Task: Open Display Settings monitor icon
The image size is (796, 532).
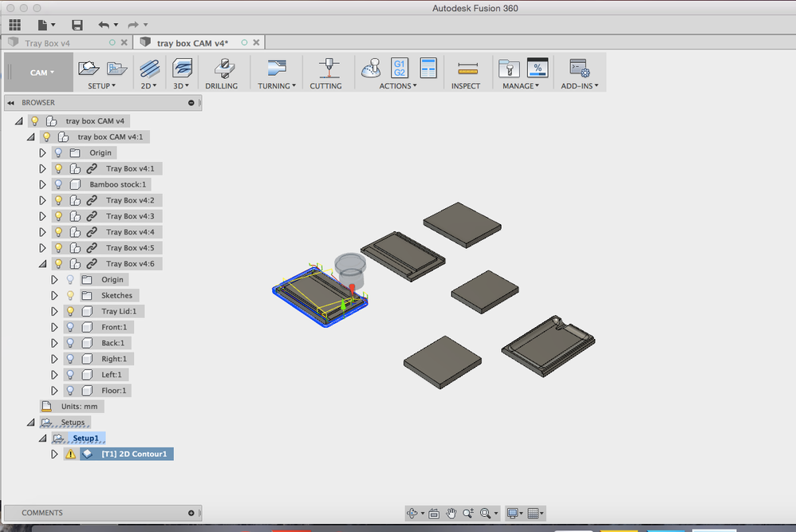Action: (x=514, y=513)
